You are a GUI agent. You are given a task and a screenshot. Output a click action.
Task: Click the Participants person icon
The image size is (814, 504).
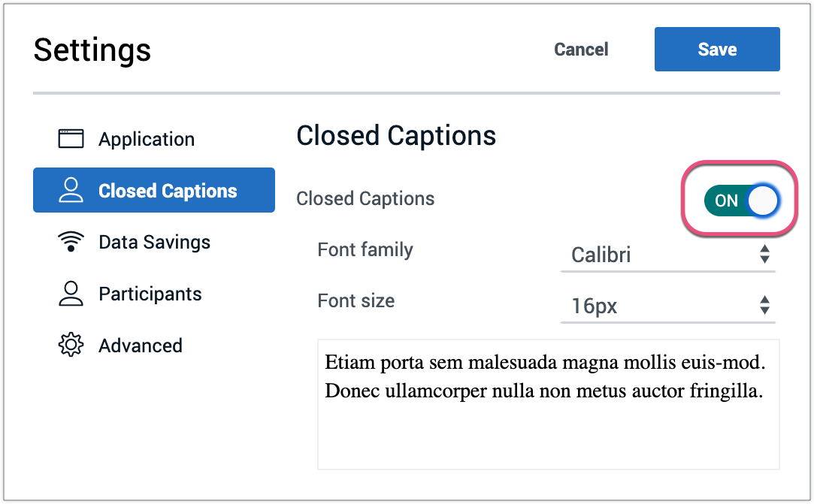(71, 293)
